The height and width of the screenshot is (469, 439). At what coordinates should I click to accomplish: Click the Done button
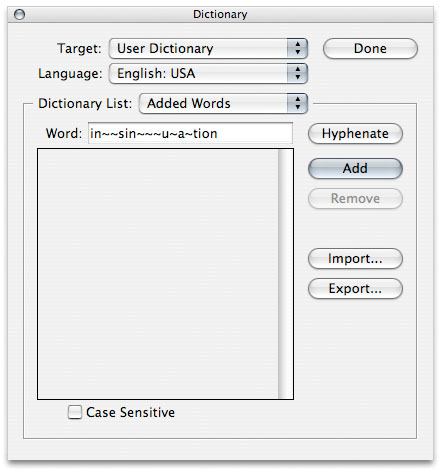(x=370, y=49)
